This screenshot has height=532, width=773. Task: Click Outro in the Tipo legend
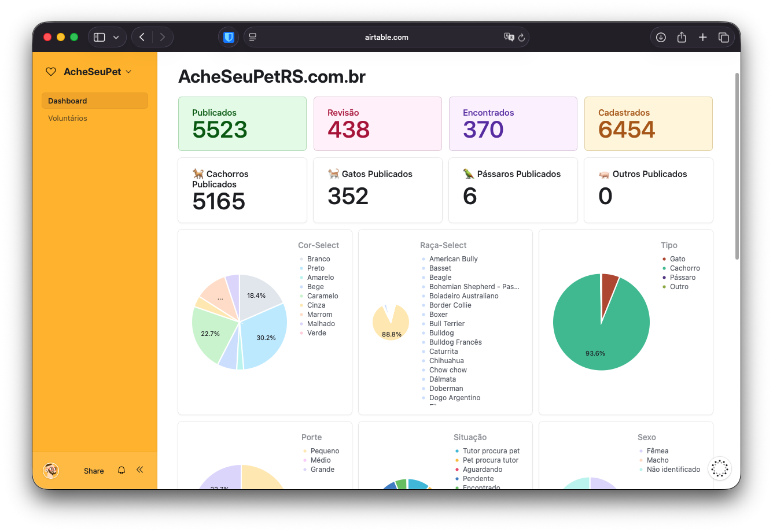679,287
